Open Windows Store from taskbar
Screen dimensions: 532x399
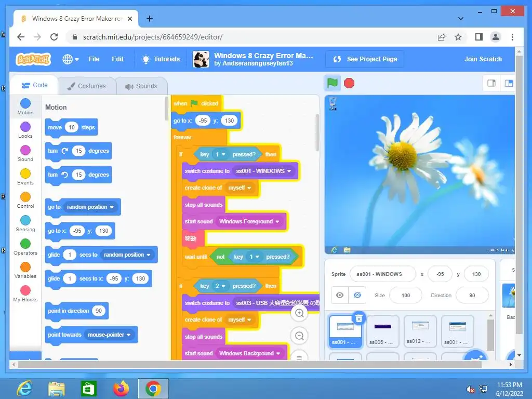point(88,389)
